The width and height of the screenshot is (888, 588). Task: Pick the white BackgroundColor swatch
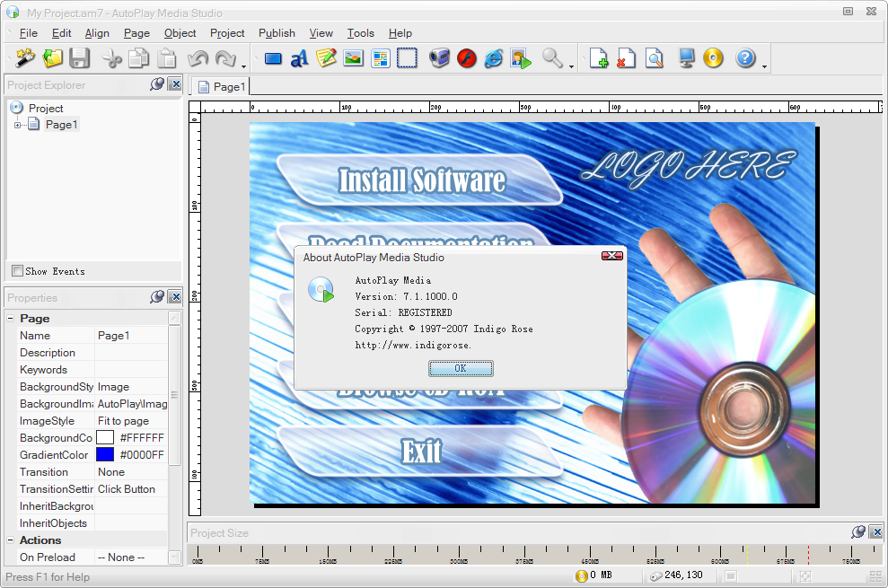pyautogui.click(x=105, y=438)
